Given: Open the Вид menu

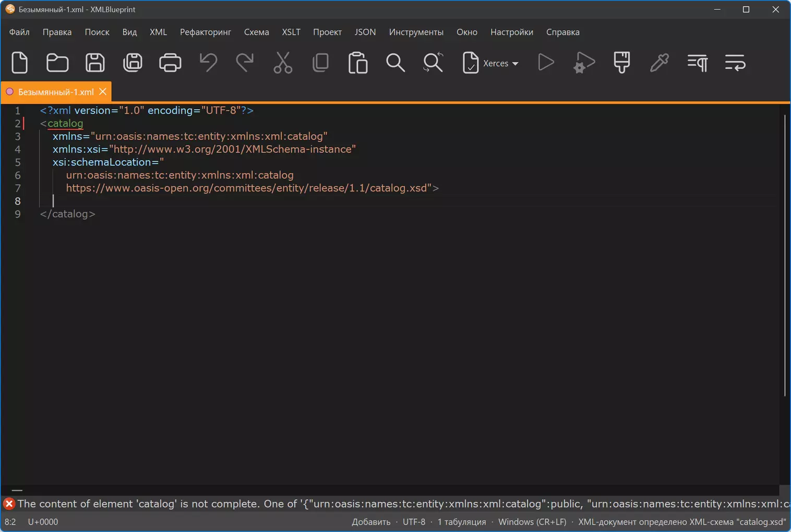Looking at the screenshot, I should click(129, 32).
